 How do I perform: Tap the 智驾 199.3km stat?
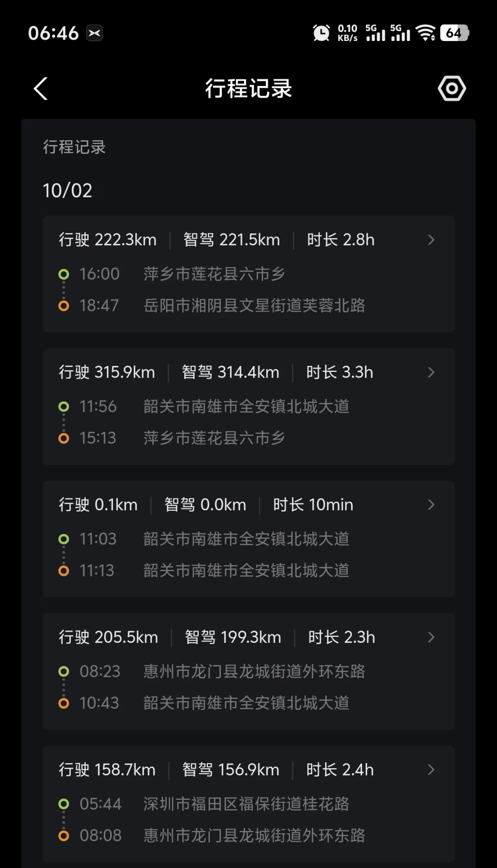[233, 637]
